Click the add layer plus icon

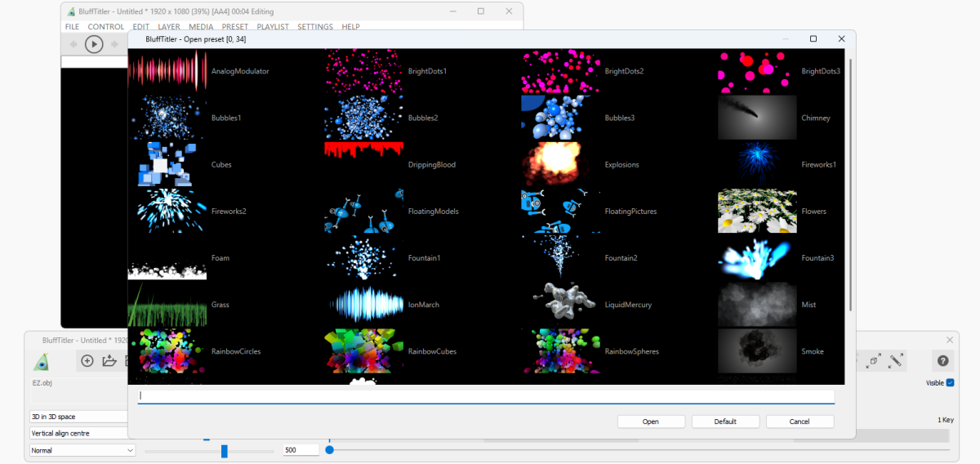tap(87, 361)
